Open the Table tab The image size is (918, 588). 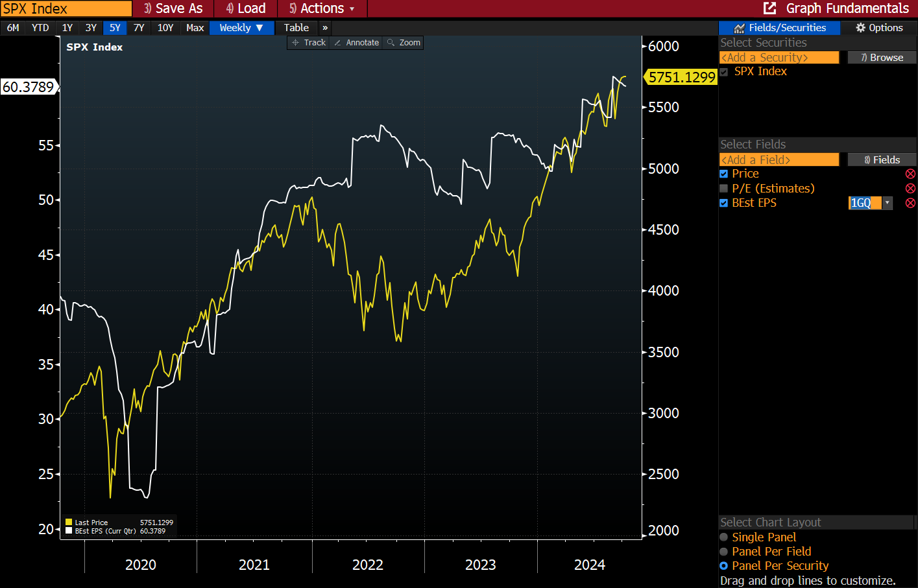click(296, 27)
